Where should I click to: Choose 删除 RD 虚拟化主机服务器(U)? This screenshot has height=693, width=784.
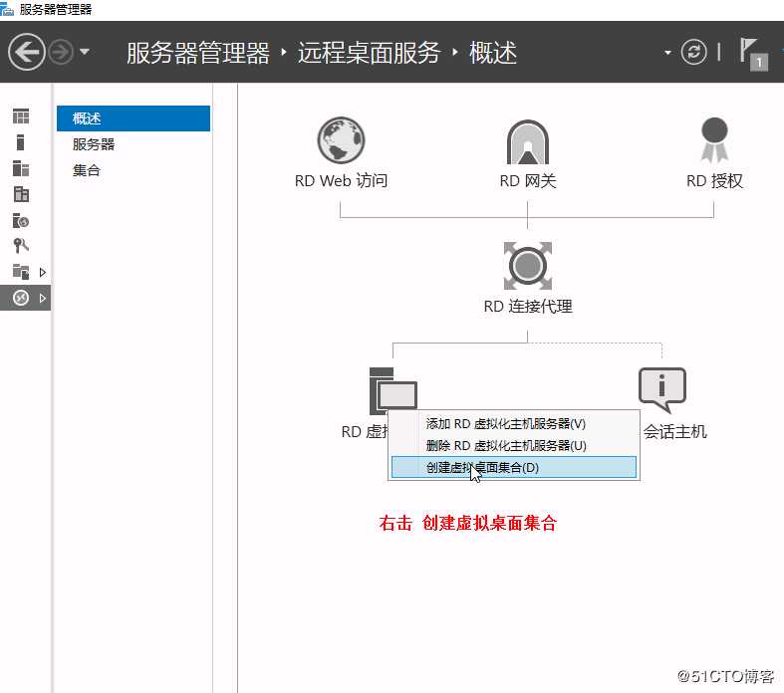pyautogui.click(x=513, y=446)
